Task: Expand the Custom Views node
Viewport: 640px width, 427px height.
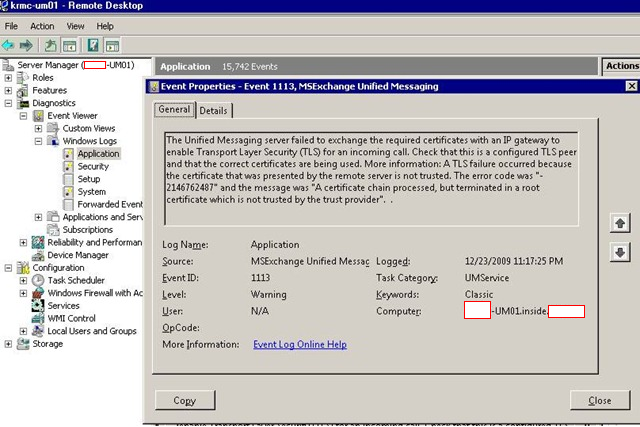Action: pos(38,129)
